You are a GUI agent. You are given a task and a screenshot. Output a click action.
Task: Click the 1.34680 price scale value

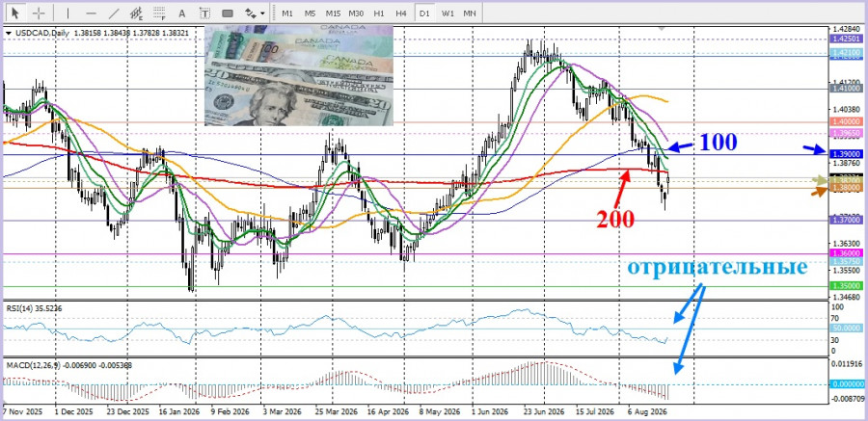pyautogui.click(x=848, y=298)
